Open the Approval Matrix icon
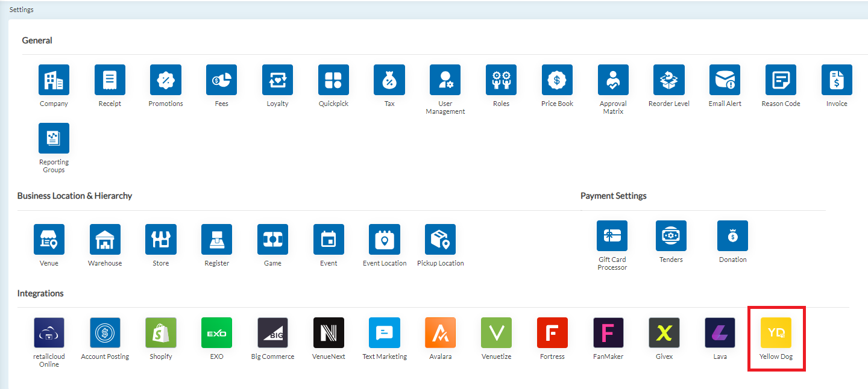 (x=613, y=79)
